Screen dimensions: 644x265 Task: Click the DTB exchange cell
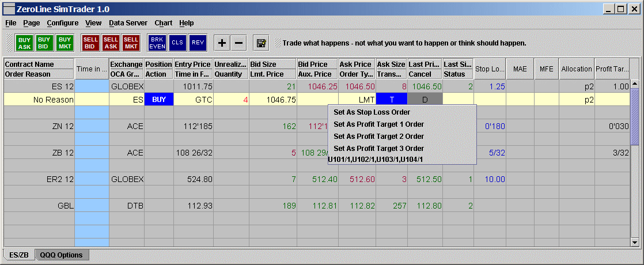[x=127, y=206]
